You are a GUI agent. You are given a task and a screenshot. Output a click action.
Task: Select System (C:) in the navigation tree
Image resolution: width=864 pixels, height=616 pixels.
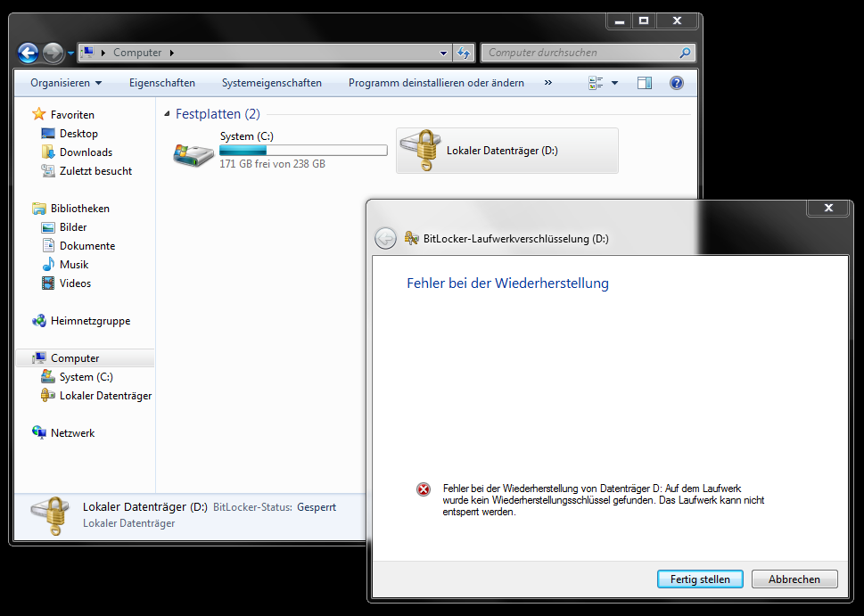click(86, 377)
